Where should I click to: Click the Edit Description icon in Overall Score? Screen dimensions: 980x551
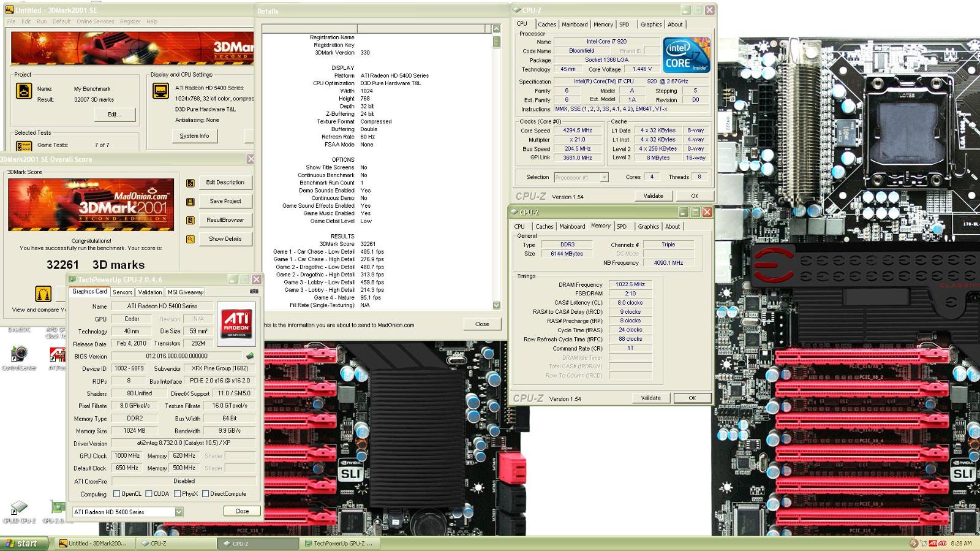[x=190, y=183]
